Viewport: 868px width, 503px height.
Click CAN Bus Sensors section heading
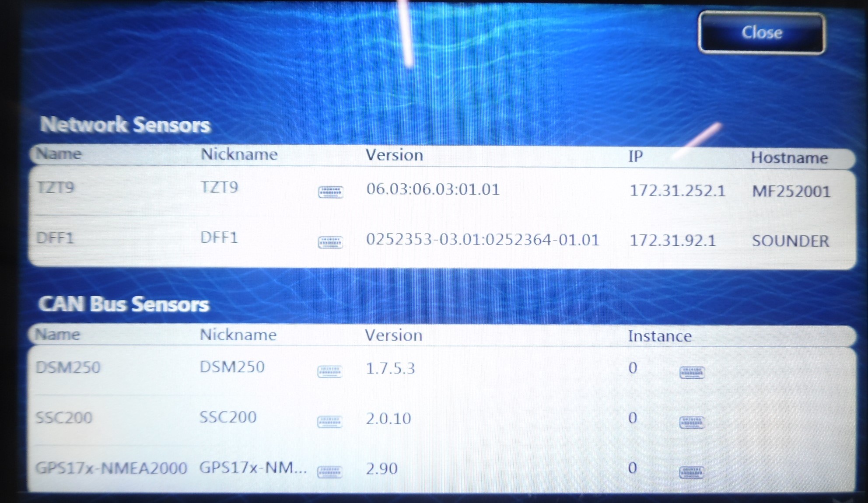124,304
